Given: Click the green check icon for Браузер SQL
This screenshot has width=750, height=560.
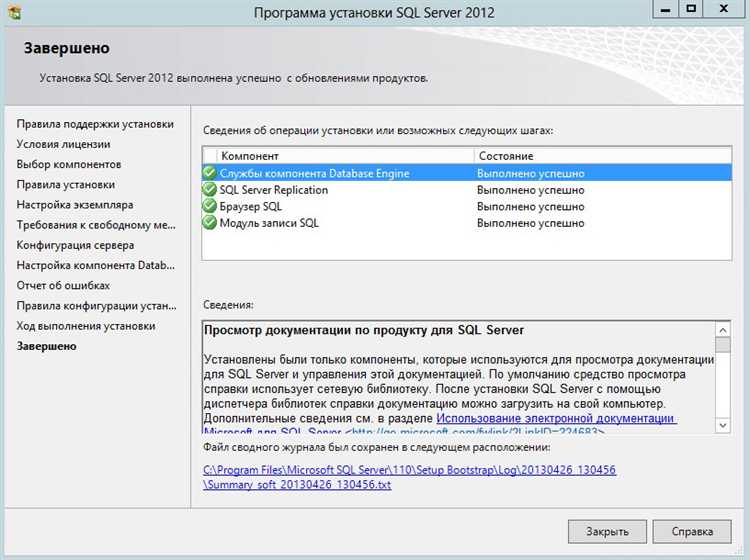Looking at the screenshot, I should click(x=210, y=206).
